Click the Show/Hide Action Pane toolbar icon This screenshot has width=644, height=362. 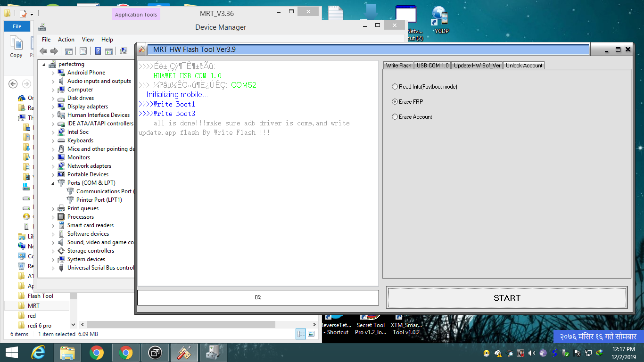pyautogui.click(x=109, y=51)
